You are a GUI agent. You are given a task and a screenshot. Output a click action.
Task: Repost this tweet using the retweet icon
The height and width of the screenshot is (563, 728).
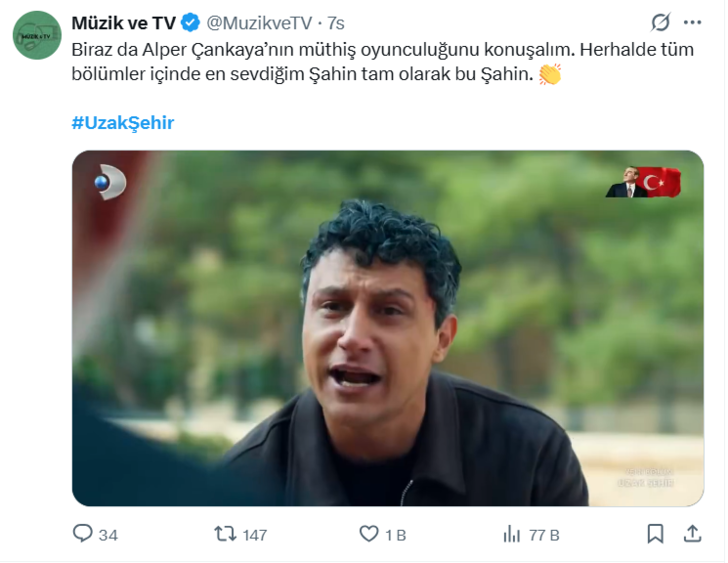point(225,534)
